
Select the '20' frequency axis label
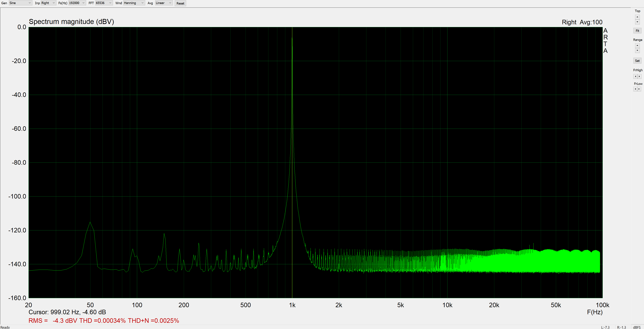[29, 305]
